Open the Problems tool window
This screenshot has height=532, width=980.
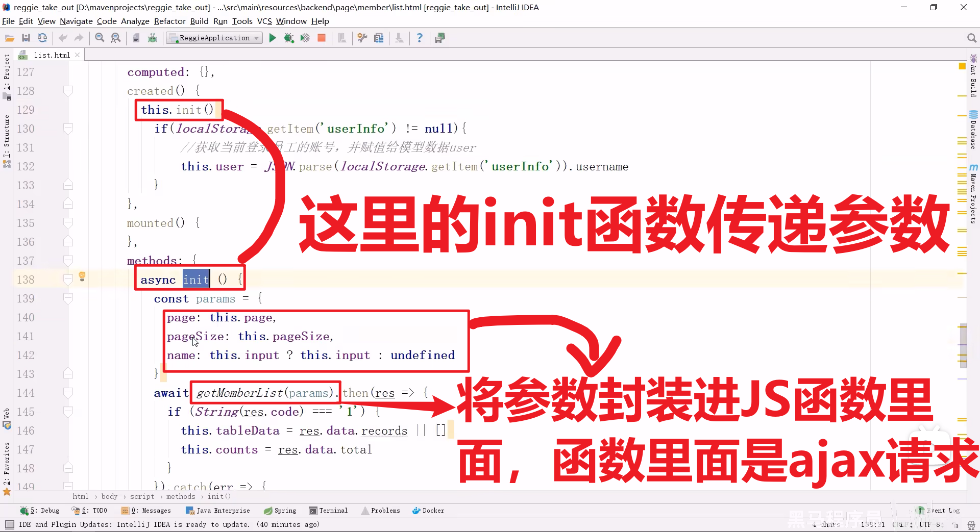pos(381,511)
